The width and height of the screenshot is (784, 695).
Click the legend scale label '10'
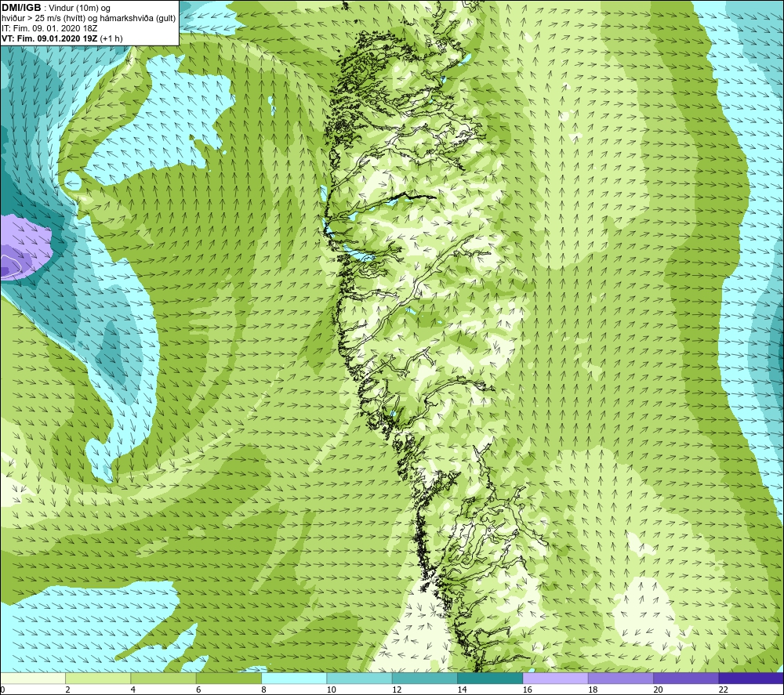(331, 690)
